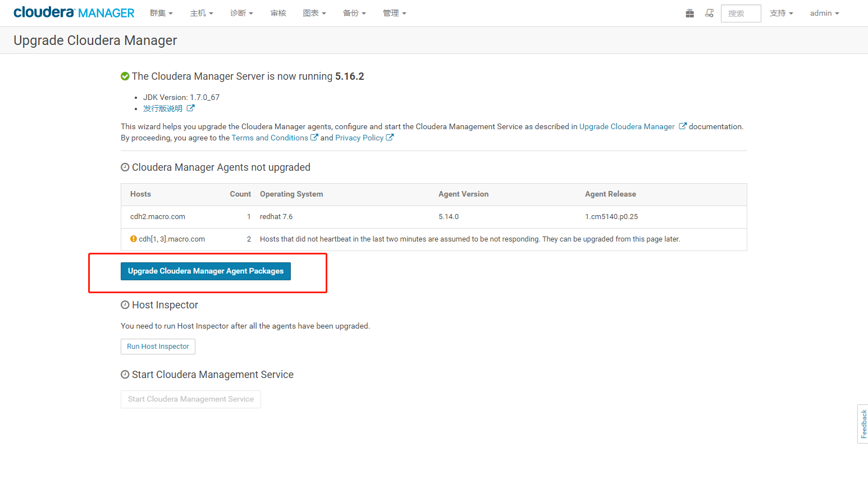The width and height of the screenshot is (868, 487).
Task: Click the Count column header
Action: (240, 194)
